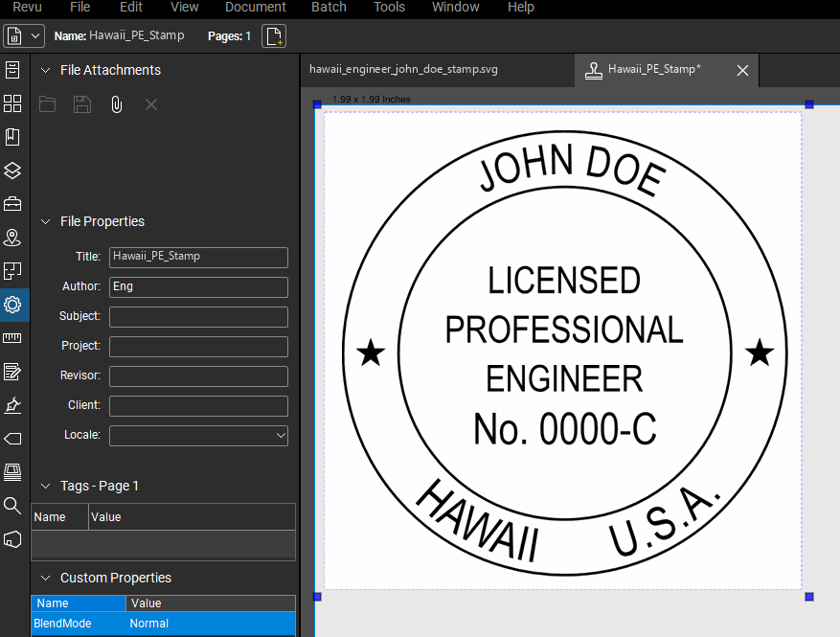Image resolution: width=840 pixels, height=637 pixels.
Task: Open the Thumbnails panel icon
Action: click(12, 103)
